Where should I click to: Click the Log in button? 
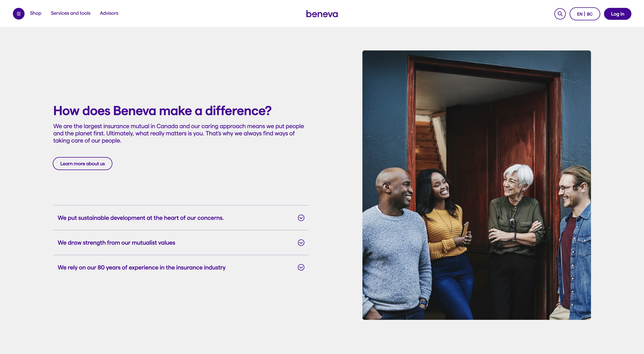pyautogui.click(x=618, y=14)
